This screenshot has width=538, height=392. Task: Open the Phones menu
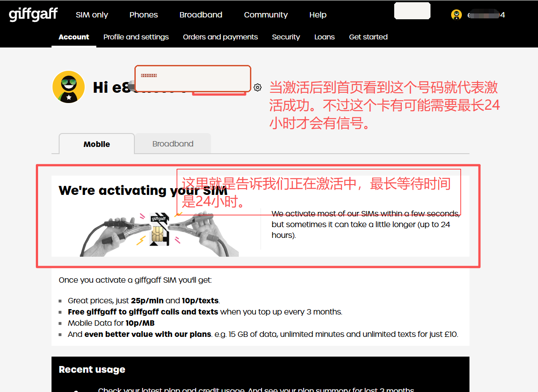tap(143, 15)
